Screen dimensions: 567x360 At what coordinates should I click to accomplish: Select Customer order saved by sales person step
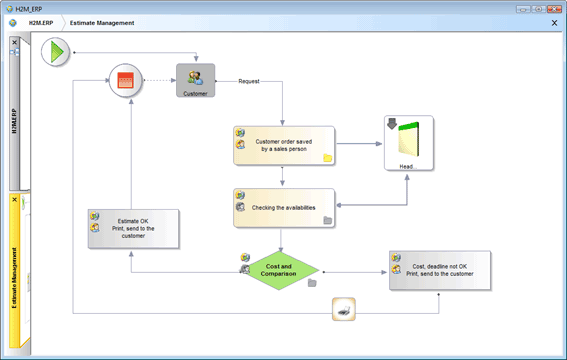click(x=284, y=145)
